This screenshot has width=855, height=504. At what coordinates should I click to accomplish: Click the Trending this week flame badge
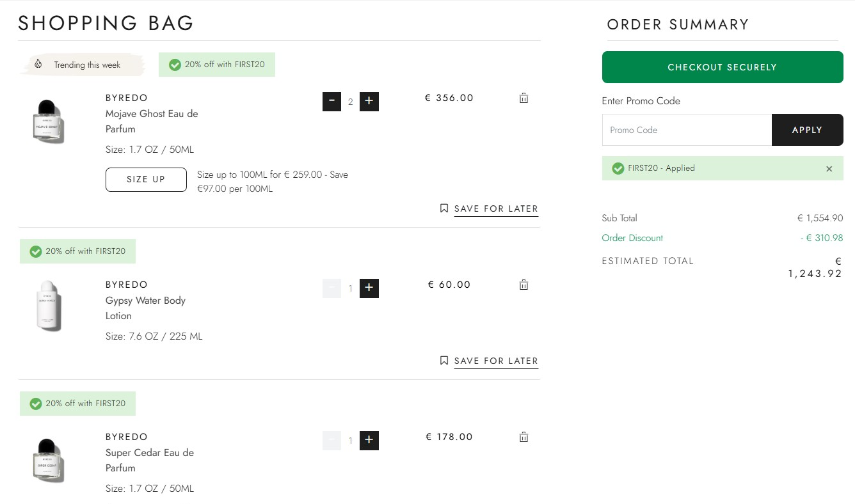(79, 65)
